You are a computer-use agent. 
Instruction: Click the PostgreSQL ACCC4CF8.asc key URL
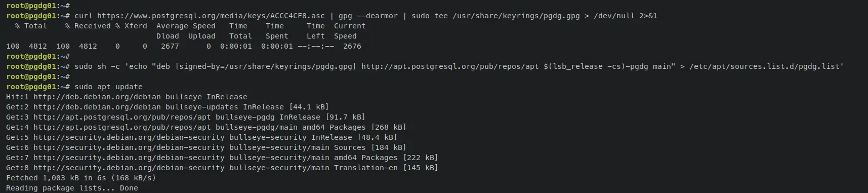point(211,16)
